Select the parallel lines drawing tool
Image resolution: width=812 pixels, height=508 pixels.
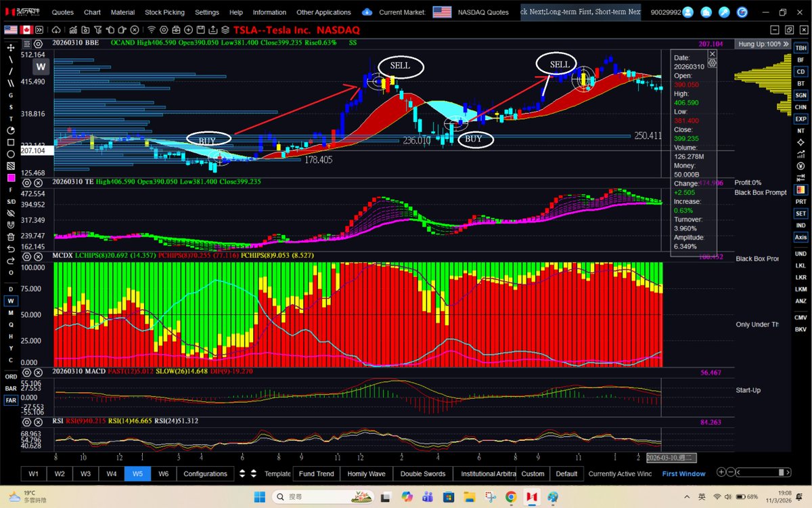pyautogui.click(x=11, y=83)
